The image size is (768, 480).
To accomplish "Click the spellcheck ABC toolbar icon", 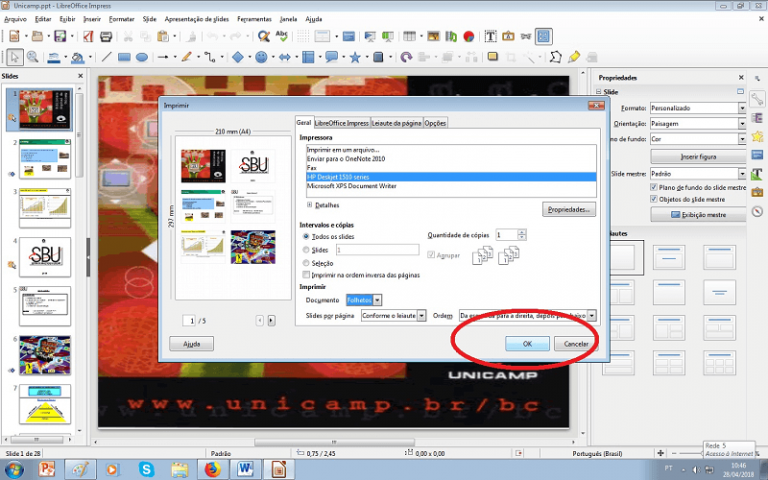I will (282, 37).
